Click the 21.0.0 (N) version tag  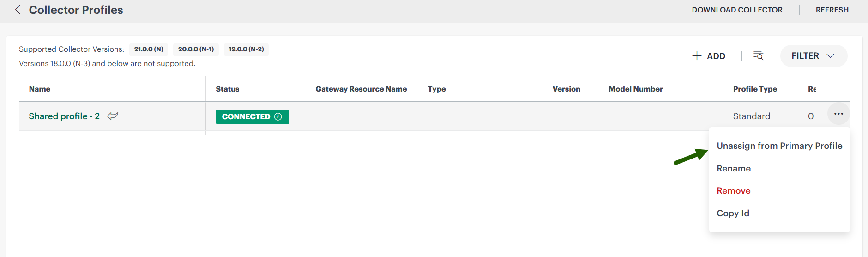(149, 49)
